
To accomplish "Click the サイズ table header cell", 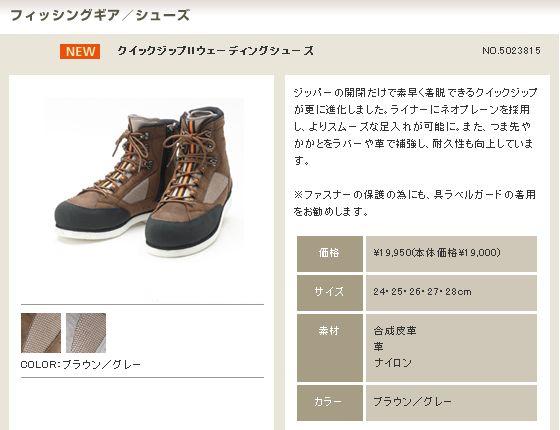I will click(330, 292).
